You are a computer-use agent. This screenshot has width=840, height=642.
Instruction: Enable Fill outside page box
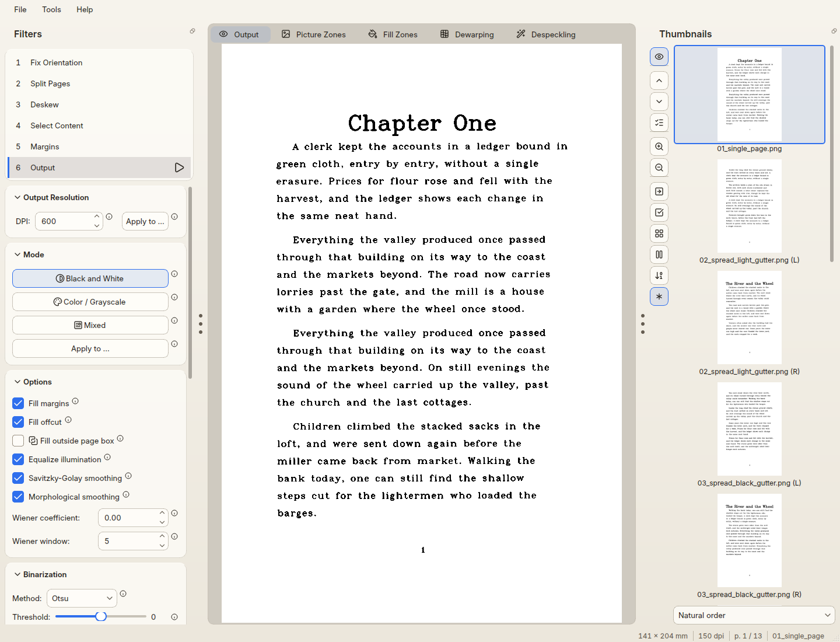coord(18,441)
